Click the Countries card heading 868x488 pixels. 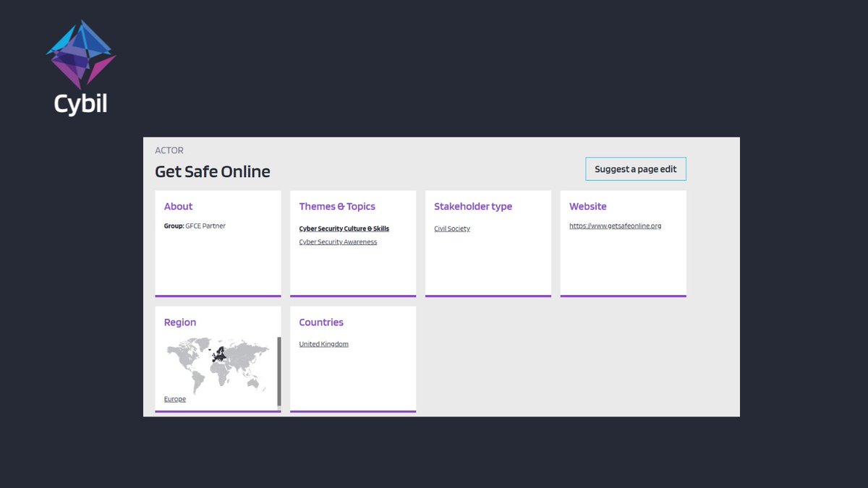point(320,322)
